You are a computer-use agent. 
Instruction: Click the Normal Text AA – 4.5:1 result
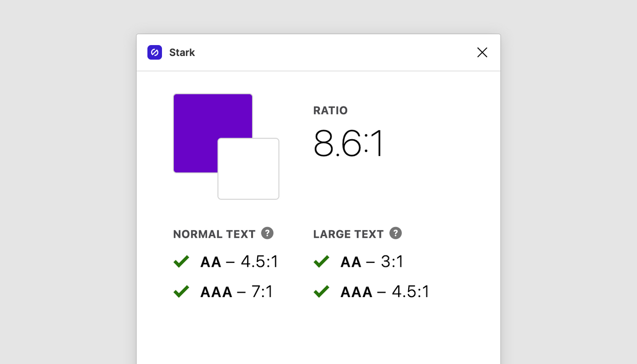coord(239,261)
